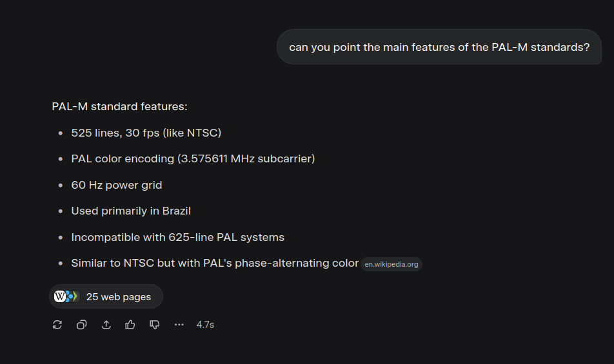Open the en.wikipedia.org citation link
Screen dimensions: 614x364
click(x=391, y=264)
